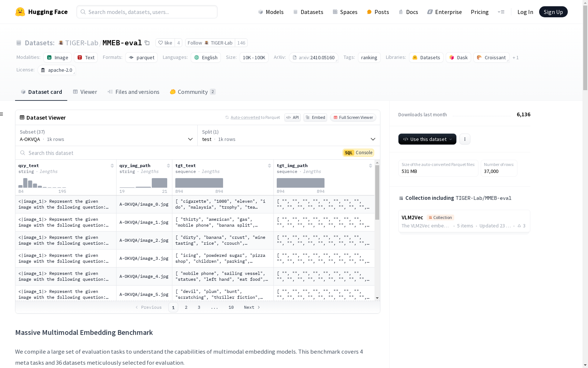This screenshot has width=588, height=368.
Task: Open Use this dataset dropdown
Action: pos(427,139)
